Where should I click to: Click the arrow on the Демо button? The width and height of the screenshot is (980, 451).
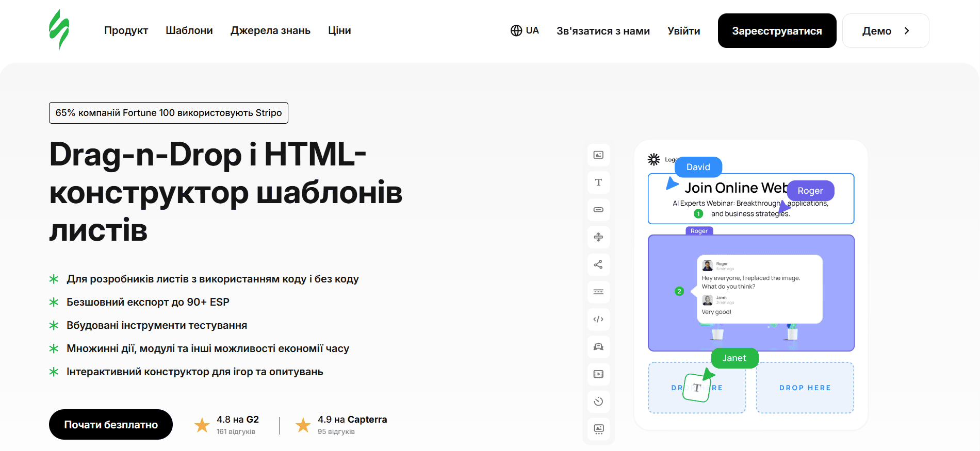907,31
